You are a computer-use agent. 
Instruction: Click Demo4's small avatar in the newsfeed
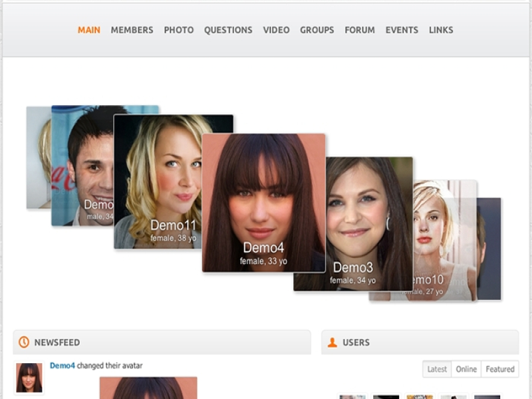tap(29, 378)
